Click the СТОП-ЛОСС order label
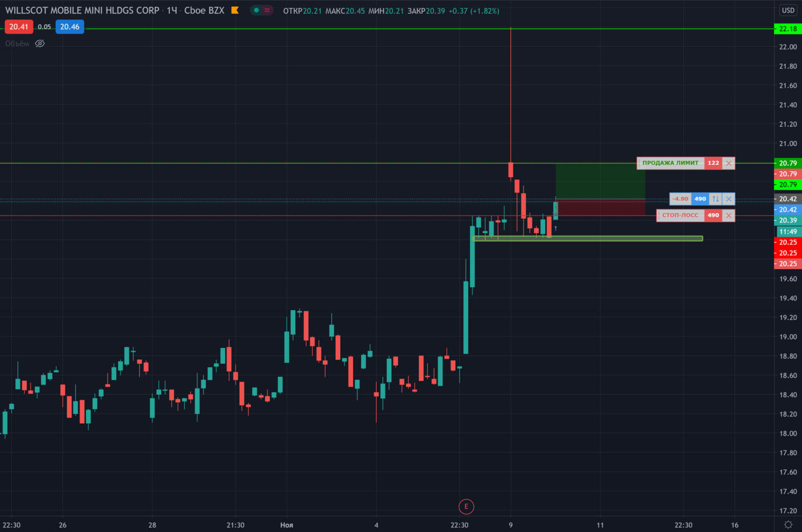The width and height of the screenshot is (802, 532). click(680, 216)
